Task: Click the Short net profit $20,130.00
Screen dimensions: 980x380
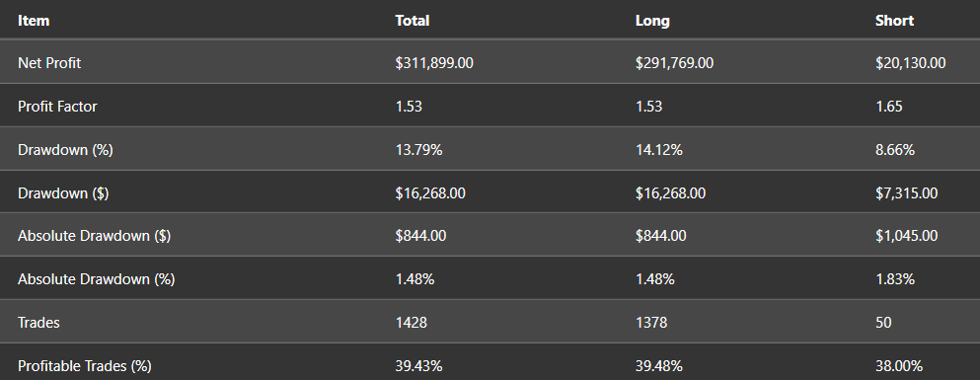Action: [911, 63]
